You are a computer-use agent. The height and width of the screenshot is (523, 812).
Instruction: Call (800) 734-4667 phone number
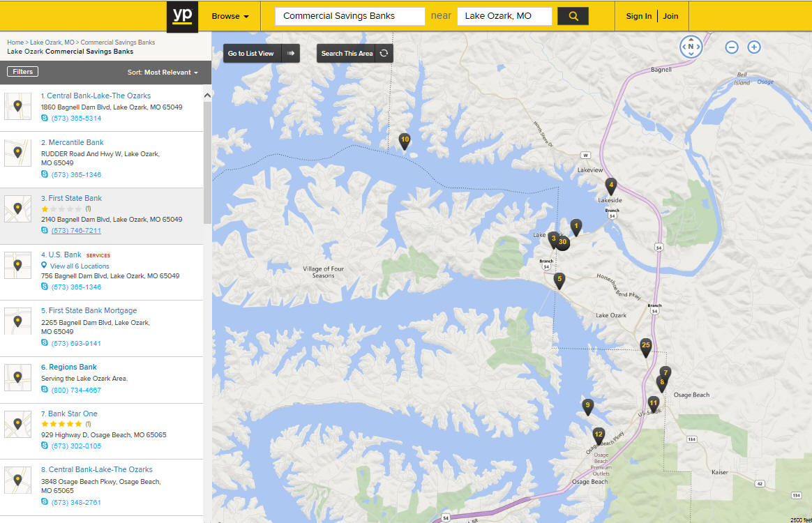coord(76,391)
